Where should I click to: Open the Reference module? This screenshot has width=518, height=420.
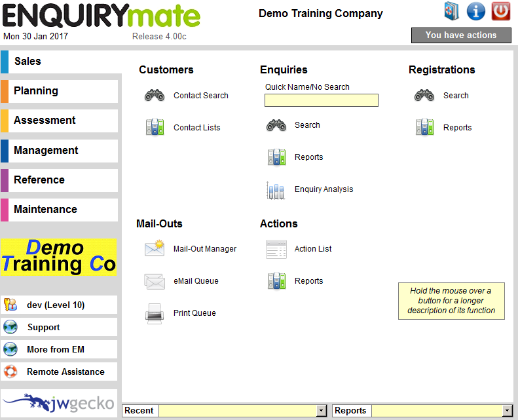pyautogui.click(x=60, y=180)
